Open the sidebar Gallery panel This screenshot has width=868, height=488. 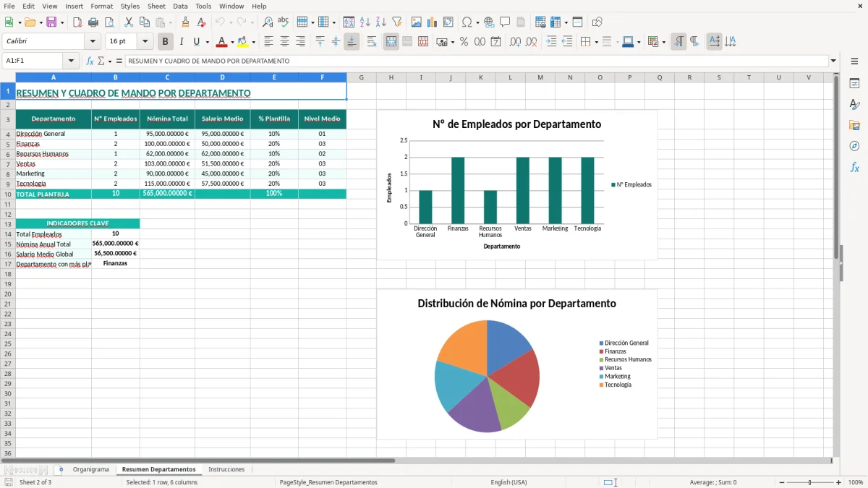click(x=854, y=125)
